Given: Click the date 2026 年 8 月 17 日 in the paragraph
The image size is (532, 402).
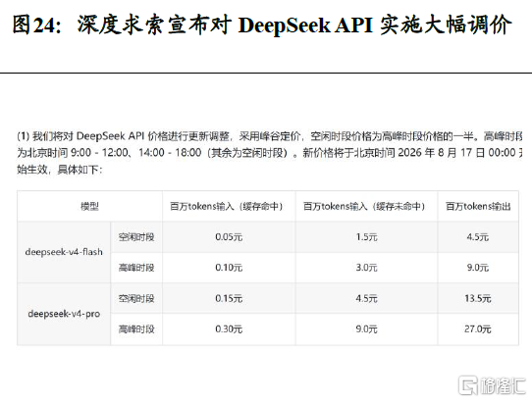Looking at the screenshot, I should coord(441,153).
